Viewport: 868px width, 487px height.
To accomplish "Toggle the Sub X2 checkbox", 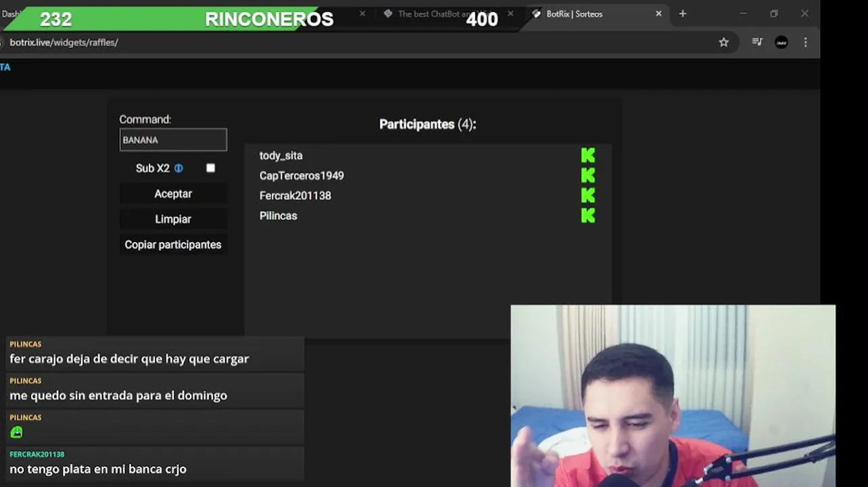I will pyautogui.click(x=210, y=168).
